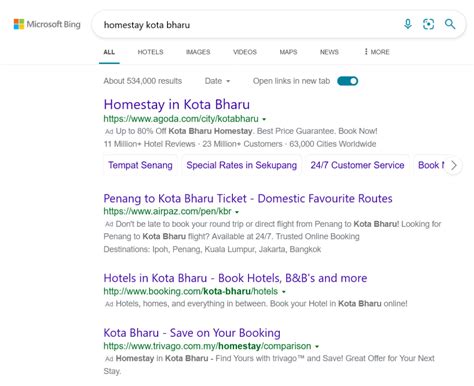Click the airpaz.com/pen/kbr URL
This screenshot has width=474, height=386.
(x=167, y=211)
